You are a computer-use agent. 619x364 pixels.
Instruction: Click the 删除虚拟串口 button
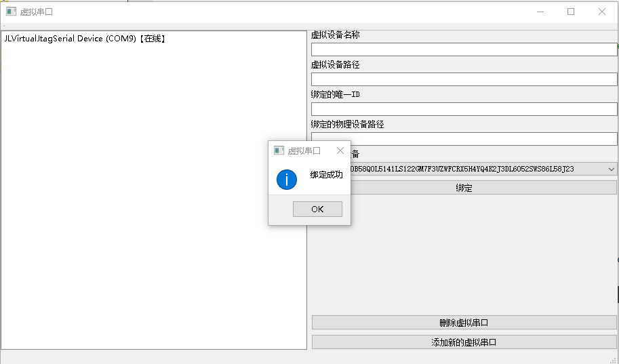point(464,323)
